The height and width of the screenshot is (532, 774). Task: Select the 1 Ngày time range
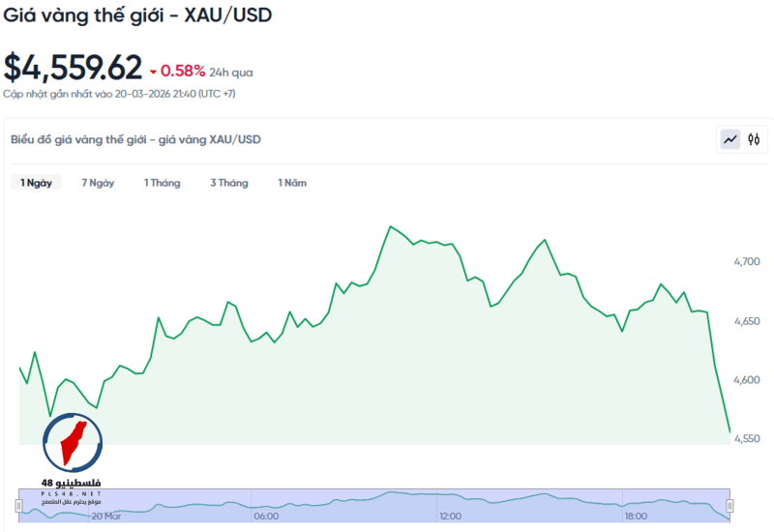37,183
